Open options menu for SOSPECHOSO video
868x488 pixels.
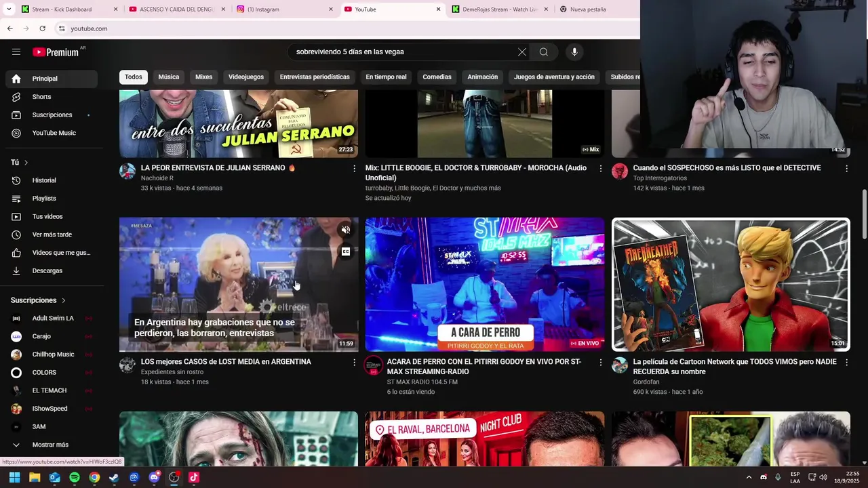(846, 168)
